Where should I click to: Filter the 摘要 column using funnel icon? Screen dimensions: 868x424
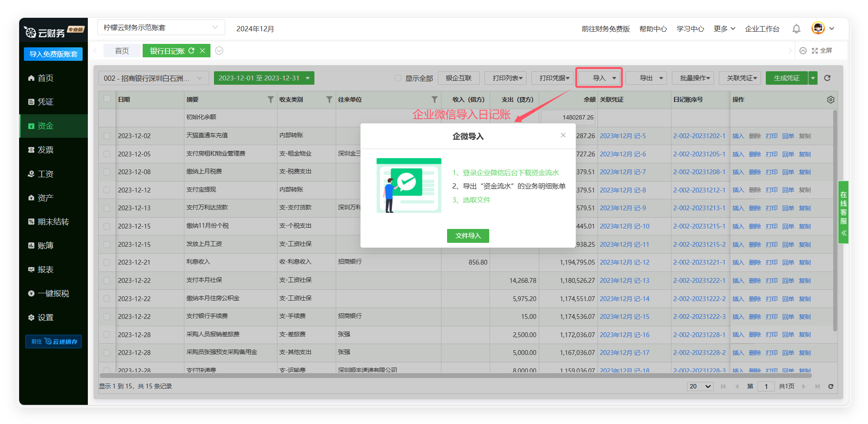(270, 100)
